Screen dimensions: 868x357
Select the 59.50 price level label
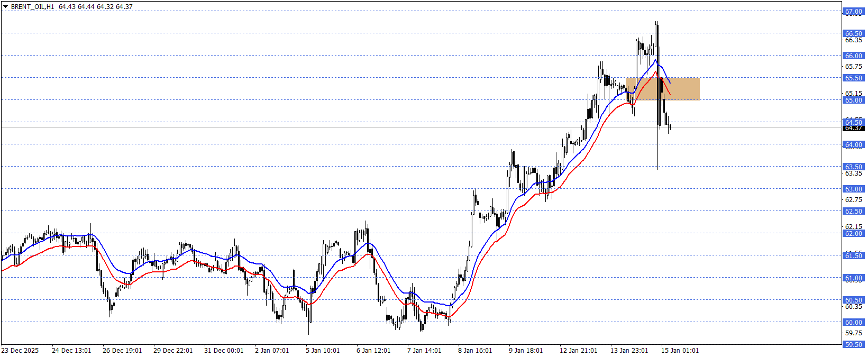coord(853,344)
